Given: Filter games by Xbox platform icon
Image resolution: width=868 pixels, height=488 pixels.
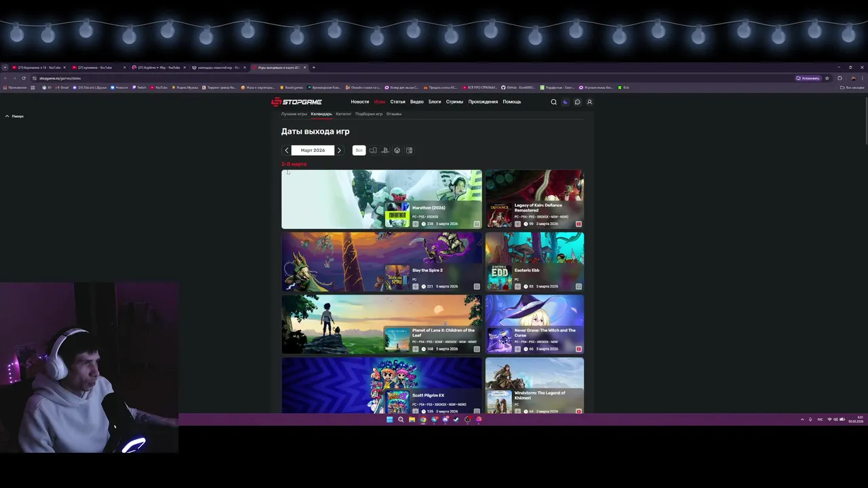Looking at the screenshot, I should tap(397, 150).
